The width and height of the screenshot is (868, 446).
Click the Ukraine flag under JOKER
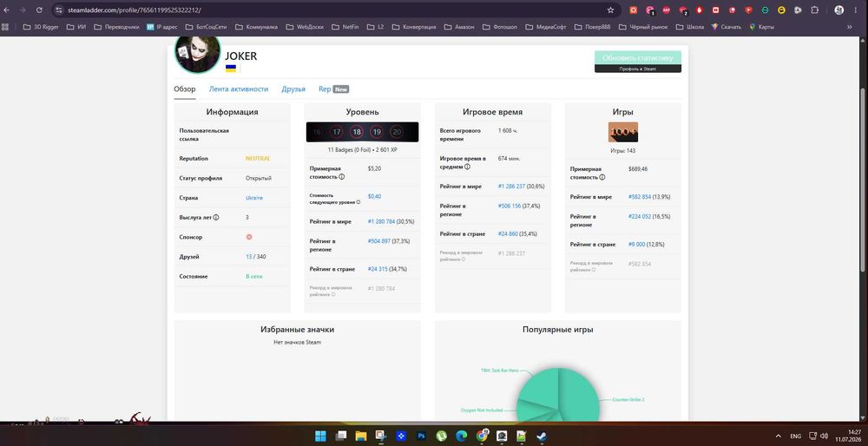[x=231, y=69]
